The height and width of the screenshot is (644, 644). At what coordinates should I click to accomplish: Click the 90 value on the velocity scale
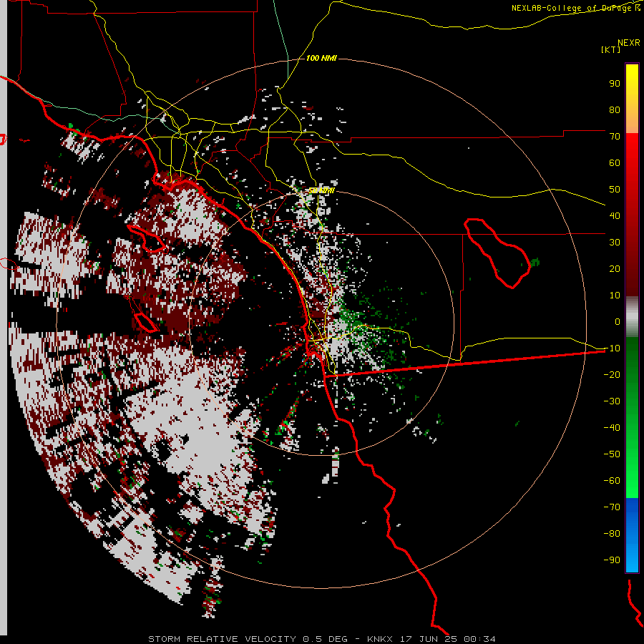pyautogui.click(x=615, y=84)
